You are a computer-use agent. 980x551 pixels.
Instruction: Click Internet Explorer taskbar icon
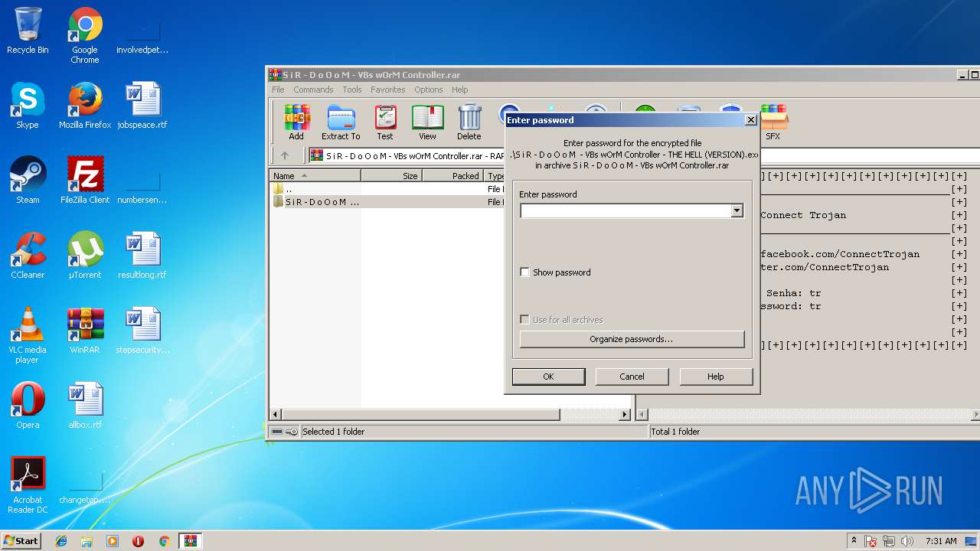click(61, 541)
